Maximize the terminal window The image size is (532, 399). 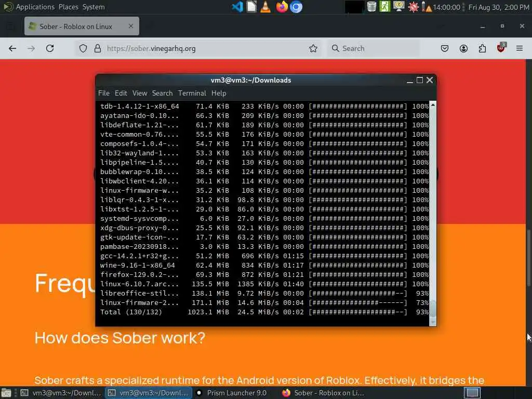420,80
